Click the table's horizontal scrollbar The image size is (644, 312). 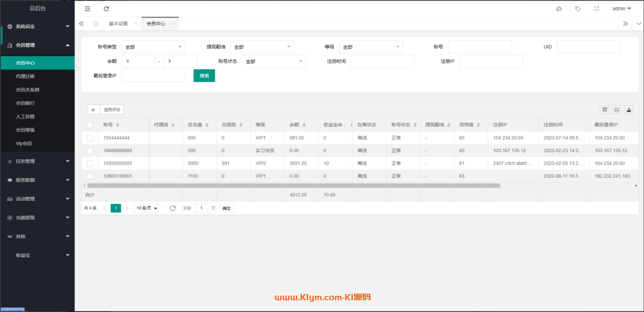click(x=293, y=186)
